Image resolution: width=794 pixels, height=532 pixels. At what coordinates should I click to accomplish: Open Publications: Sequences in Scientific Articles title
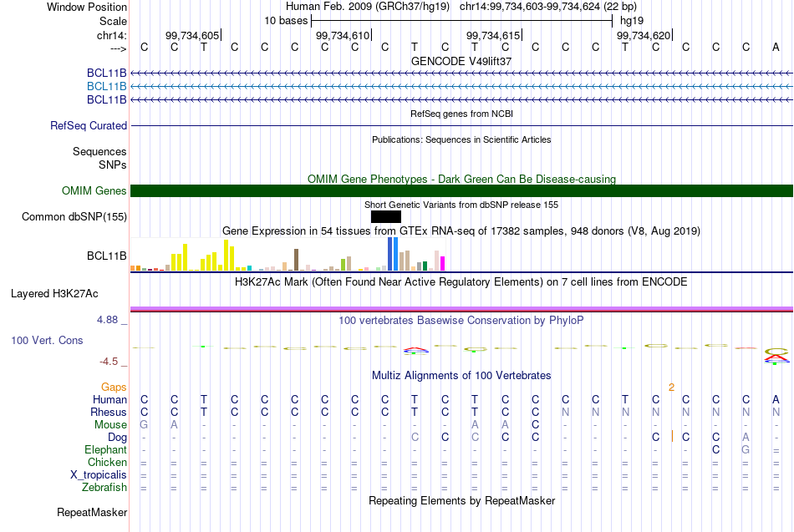pyautogui.click(x=461, y=139)
